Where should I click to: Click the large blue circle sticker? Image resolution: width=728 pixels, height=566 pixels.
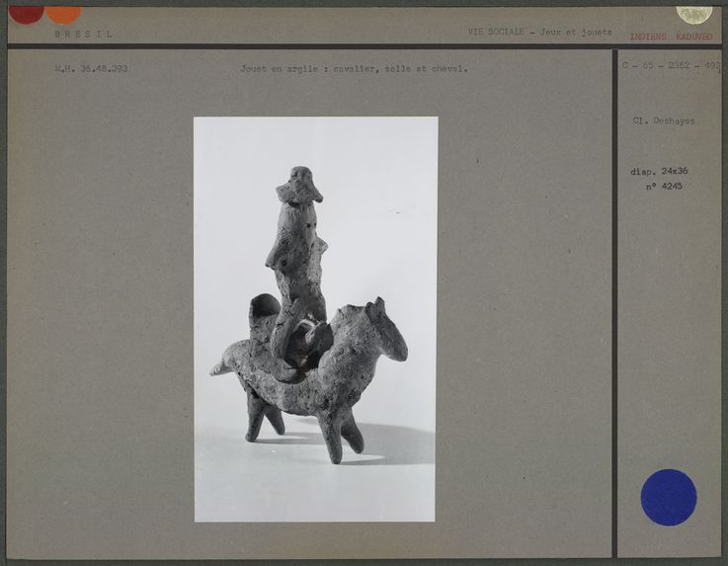coord(669,497)
